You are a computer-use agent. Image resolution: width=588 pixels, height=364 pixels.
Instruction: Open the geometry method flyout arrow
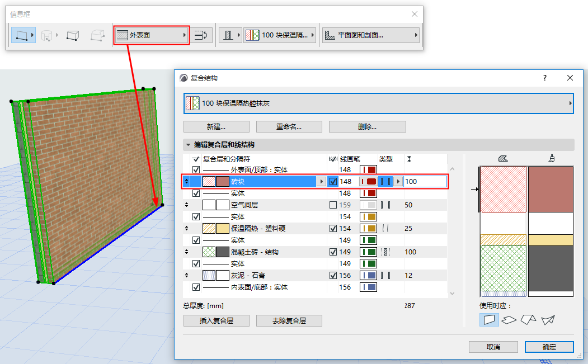[32, 35]
